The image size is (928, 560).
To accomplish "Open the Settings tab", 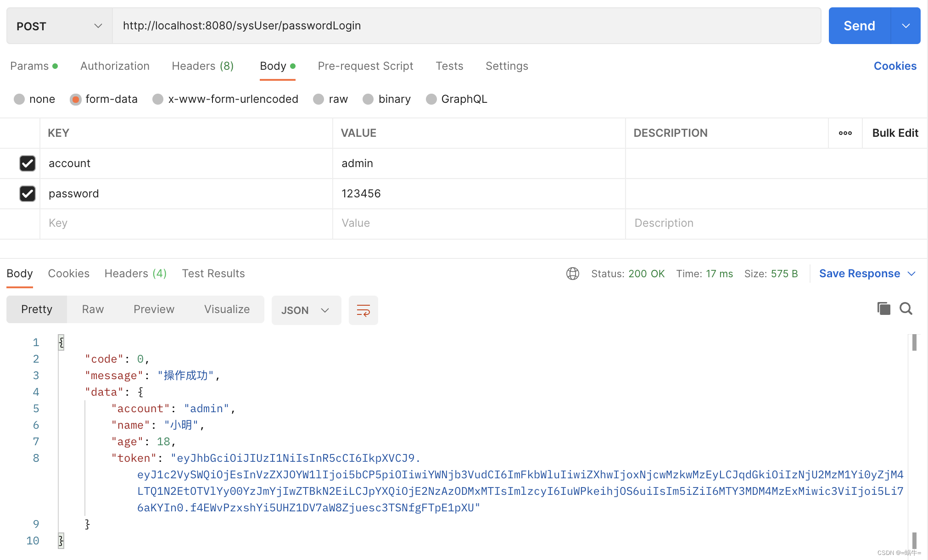I will click(507, 66).
